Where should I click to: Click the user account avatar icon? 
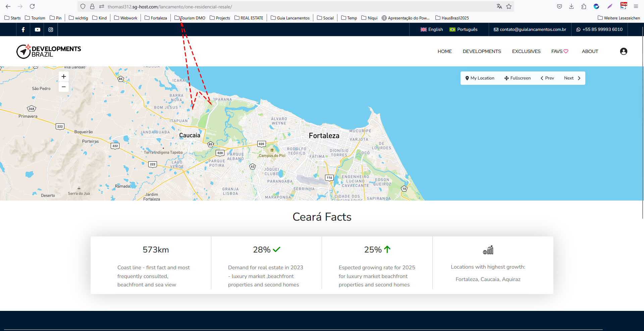point(624,51)
